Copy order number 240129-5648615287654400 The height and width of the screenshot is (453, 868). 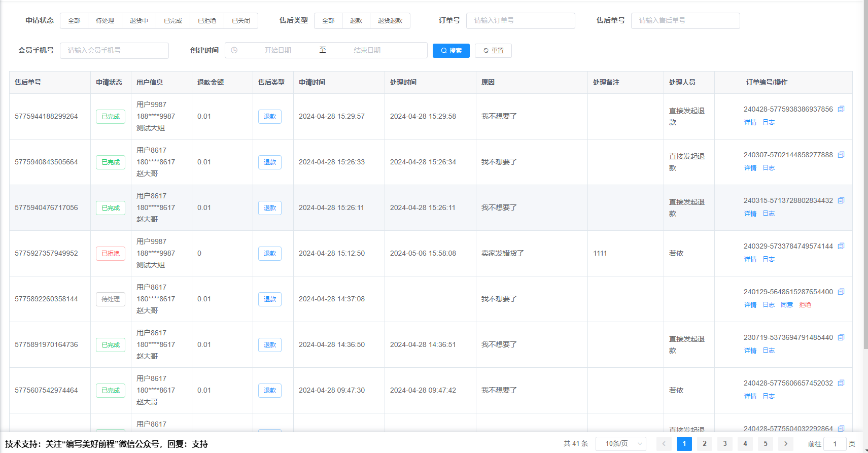pos(841,292)
